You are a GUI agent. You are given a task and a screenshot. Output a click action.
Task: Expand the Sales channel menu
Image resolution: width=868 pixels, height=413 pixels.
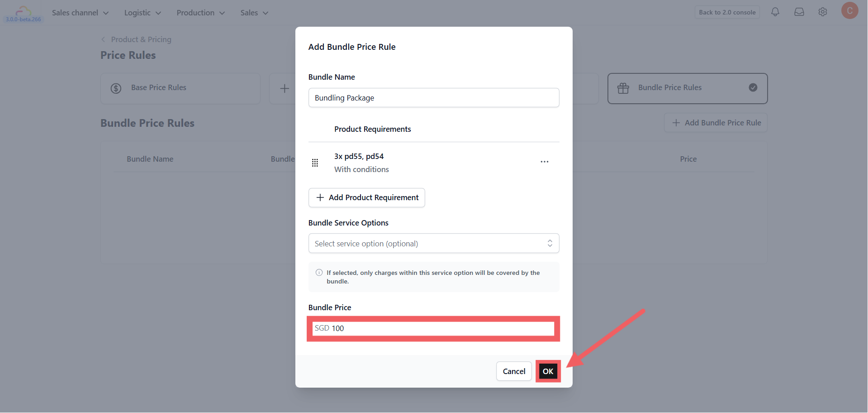80,13
